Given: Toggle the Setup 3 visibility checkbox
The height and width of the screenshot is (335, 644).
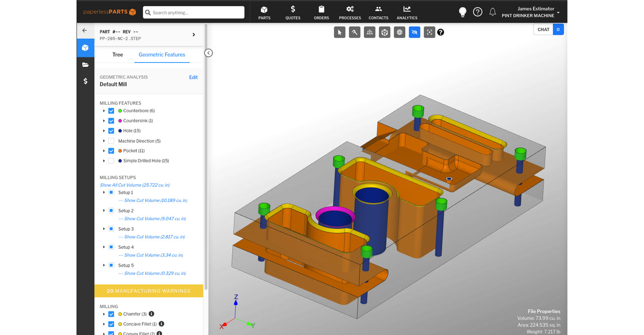Looking at the screenshot, I should click(x=111, y=229).
